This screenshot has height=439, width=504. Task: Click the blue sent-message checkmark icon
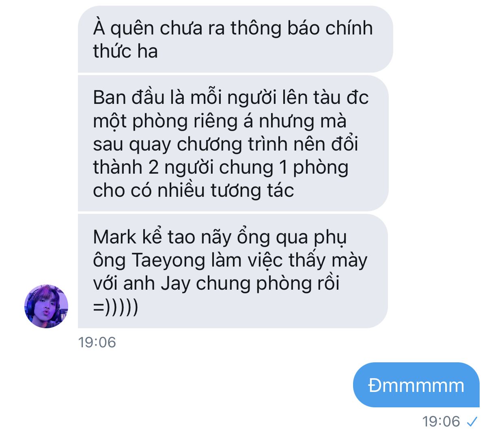click(472, 422)
